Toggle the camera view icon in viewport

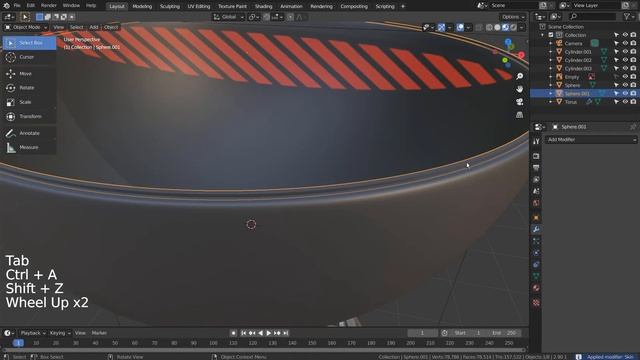(x=520, y=102)
